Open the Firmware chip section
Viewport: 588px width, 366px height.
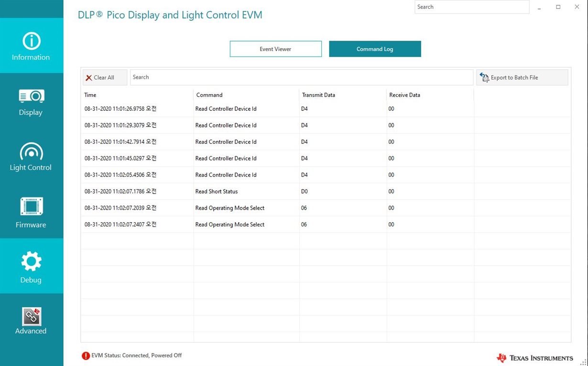pos(32,212)
